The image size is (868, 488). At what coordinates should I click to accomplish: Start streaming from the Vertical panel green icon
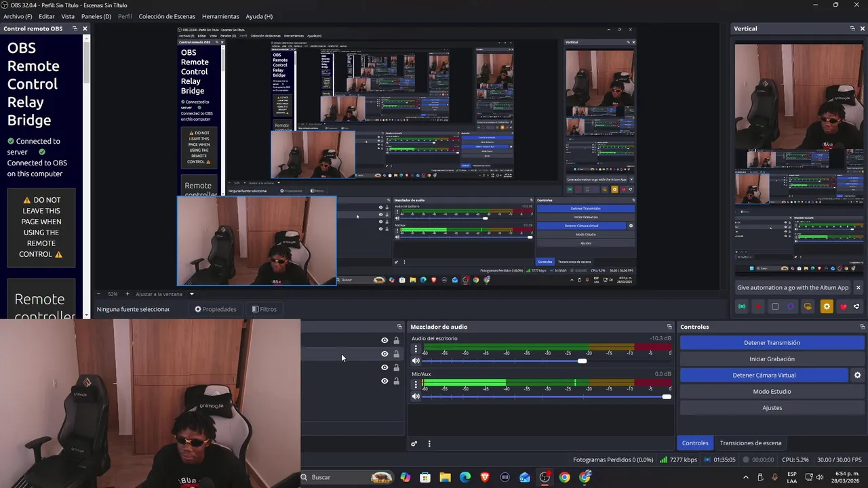coord(742,306)
